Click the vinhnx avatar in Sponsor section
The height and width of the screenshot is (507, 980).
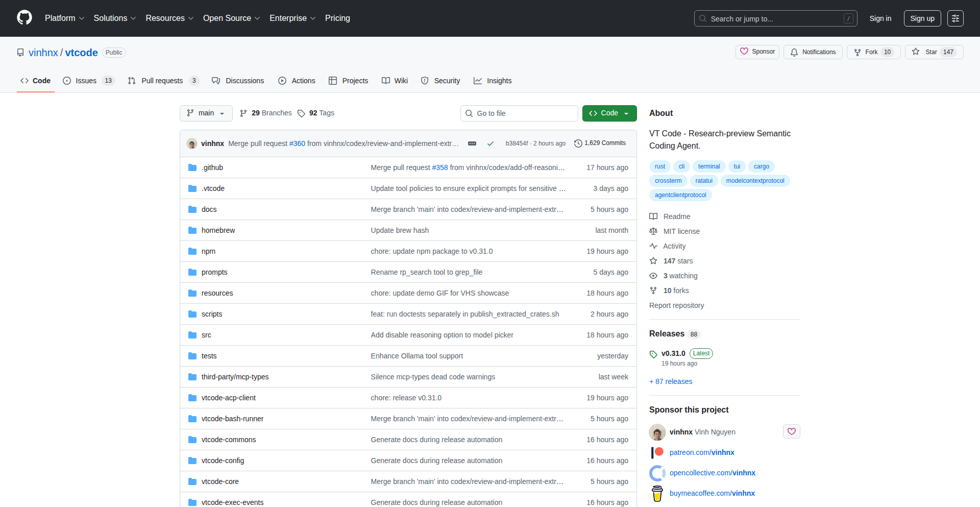click(657, 432)
